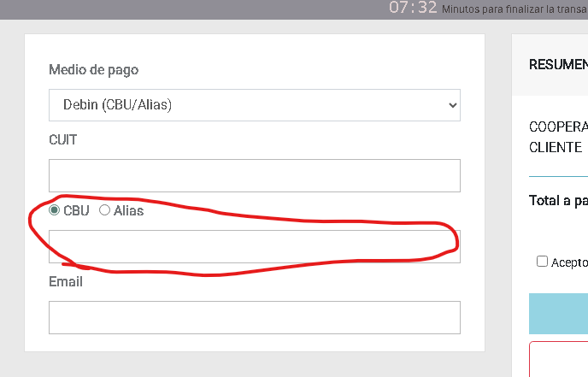This screenshot has width=588, height=377.
Task: Focus the CUIT input field
Action: pos(254,175)
